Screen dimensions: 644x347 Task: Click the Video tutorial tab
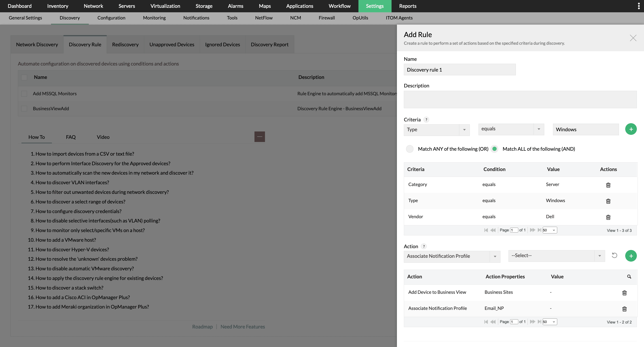click(x=103, y=137)
